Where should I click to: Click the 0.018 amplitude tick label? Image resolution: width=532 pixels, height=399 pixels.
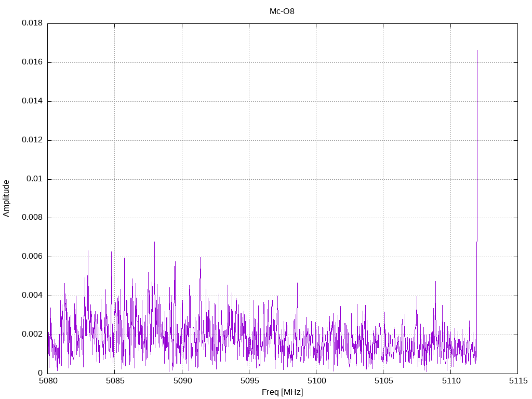tap(32, 23)
